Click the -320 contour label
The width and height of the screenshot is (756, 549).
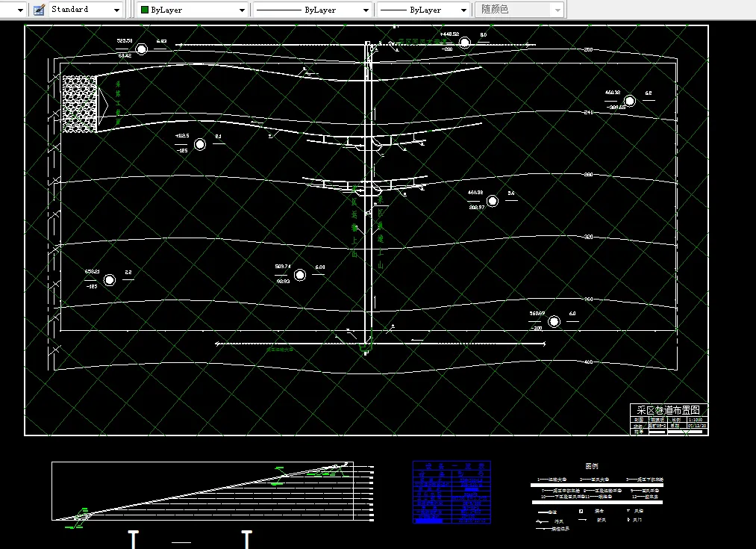[587, 237]
